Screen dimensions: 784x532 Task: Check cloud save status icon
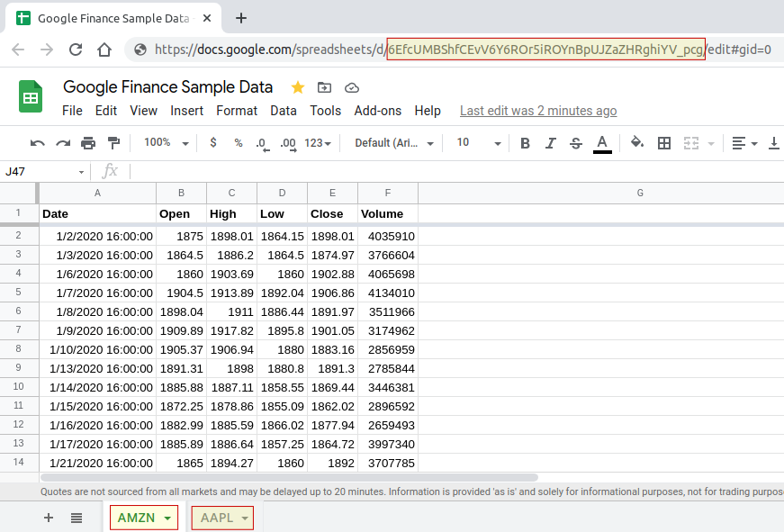click(352, 88)
